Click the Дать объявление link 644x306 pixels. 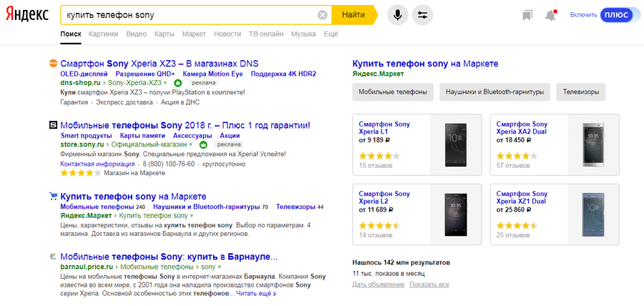click(x=379, y=285)
